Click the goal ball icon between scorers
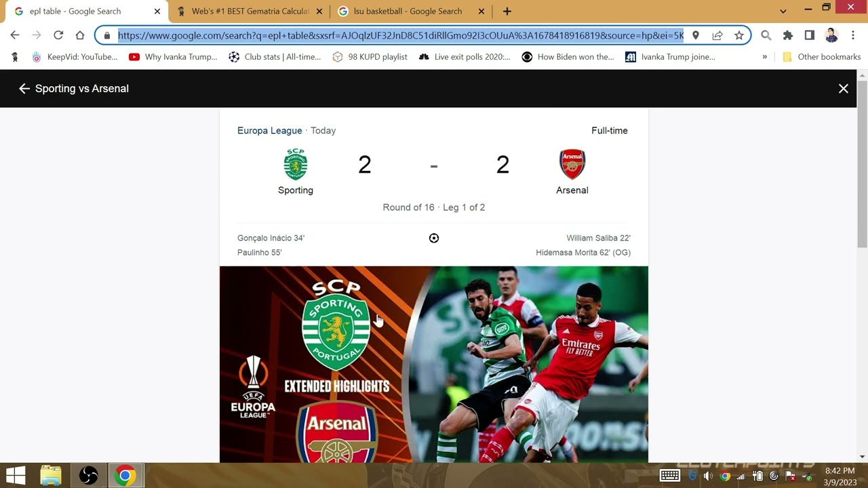The image size is (868, 488). [434, 238]
